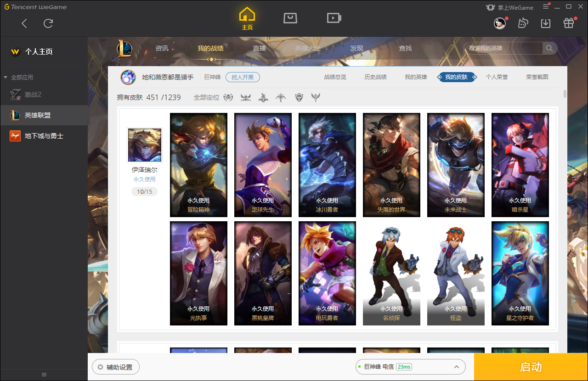Filter by third role position icon

point(263,97)
